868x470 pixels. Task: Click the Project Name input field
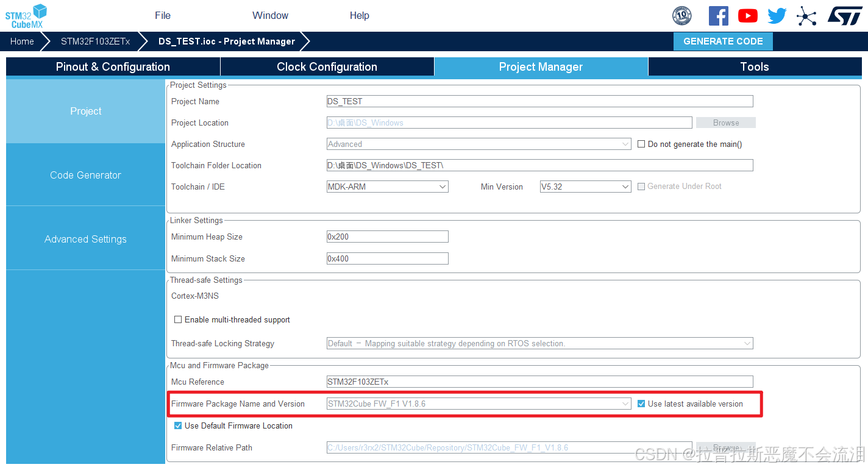point(539,101)
